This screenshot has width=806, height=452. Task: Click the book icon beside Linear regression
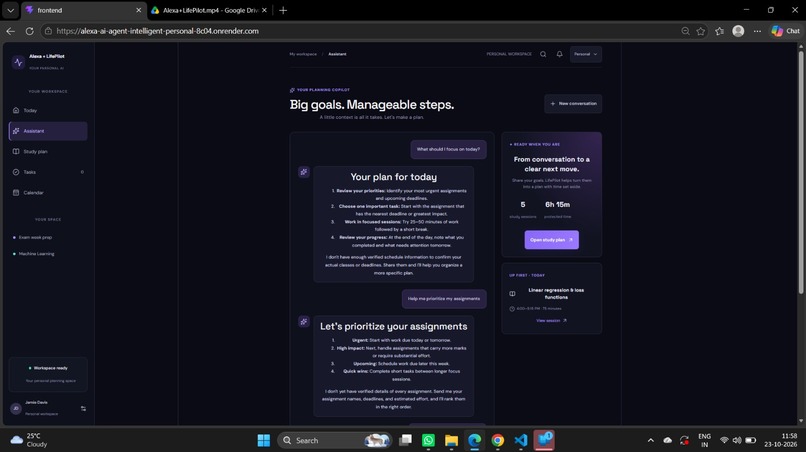pyautogui.click(x=512, y=294)
